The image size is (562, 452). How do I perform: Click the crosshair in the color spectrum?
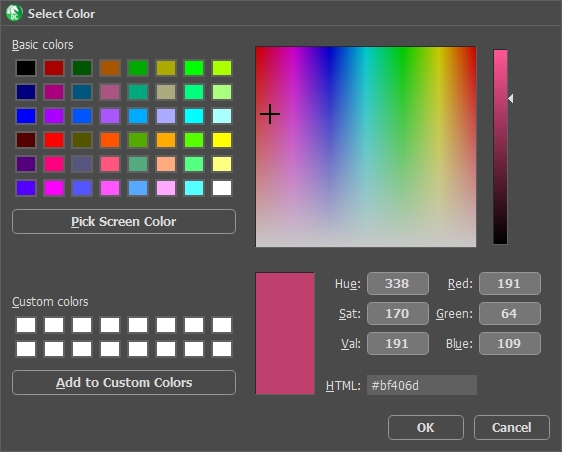(270, 114)
